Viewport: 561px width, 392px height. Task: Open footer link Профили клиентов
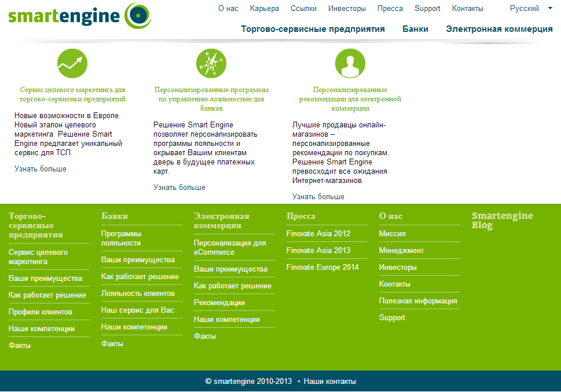tap(41, 312)
